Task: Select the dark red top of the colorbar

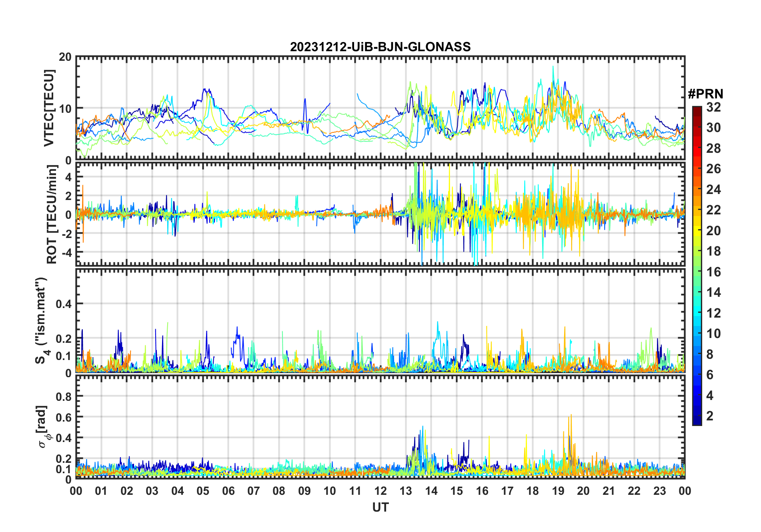Action: (x=697, y=110)
